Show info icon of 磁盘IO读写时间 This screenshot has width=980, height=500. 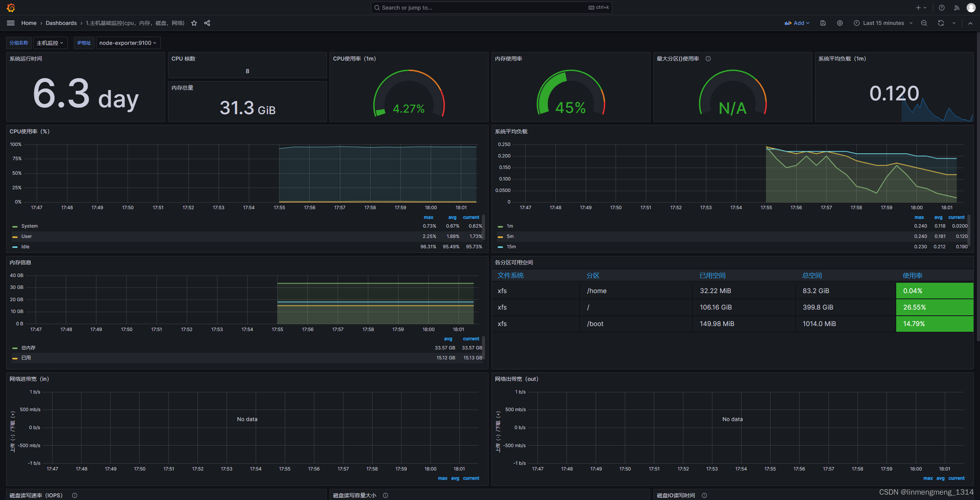coord(704,495)
